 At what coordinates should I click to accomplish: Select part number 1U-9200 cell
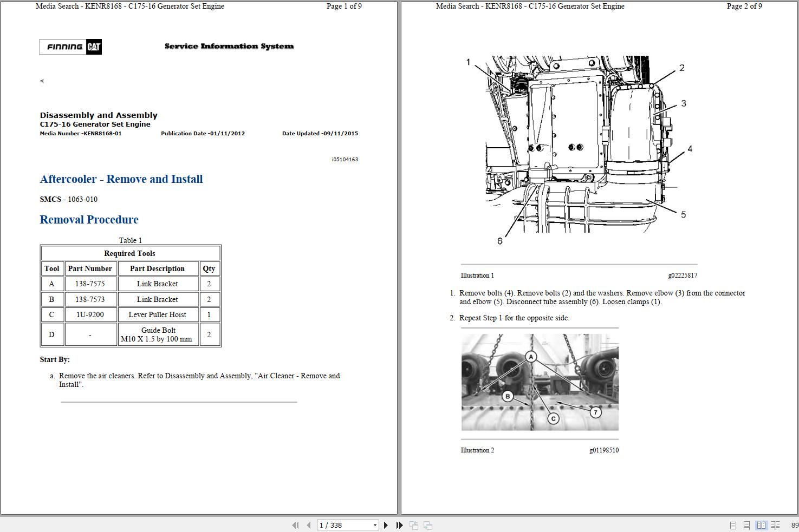(x=90, y=314)
